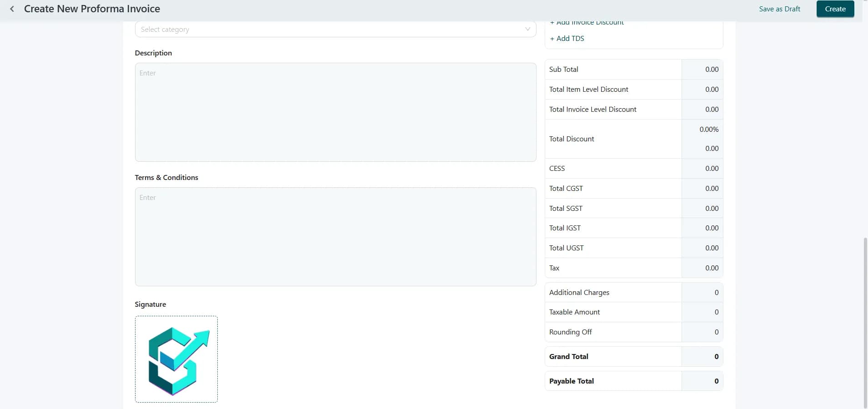Click Add Invoice Discount link
This screenshot has width=868, height=409.
click(x=587, y=22)
